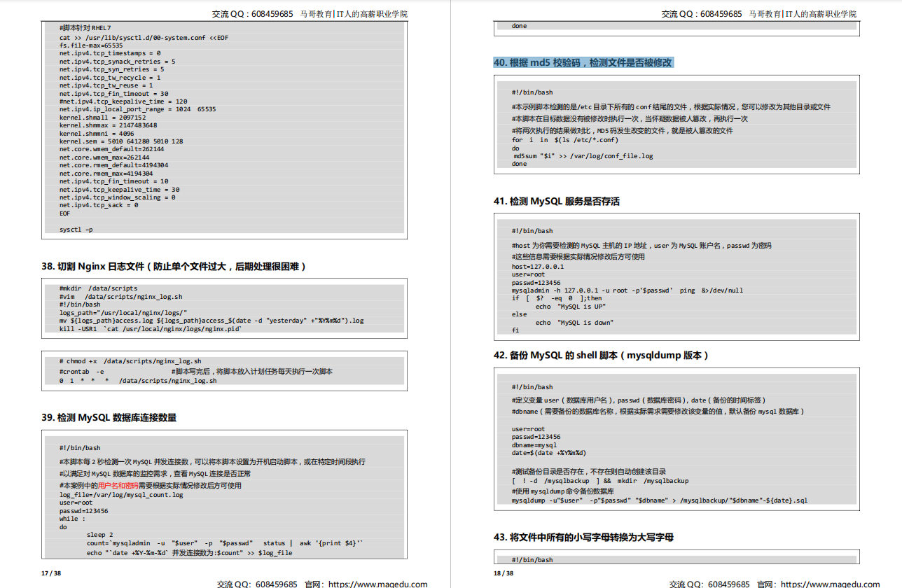Screen dimensions: 902x588
Task: Click the heading '43. 将文件中所有的小写字母转换为大写字母'
Action: click(584, 537)
